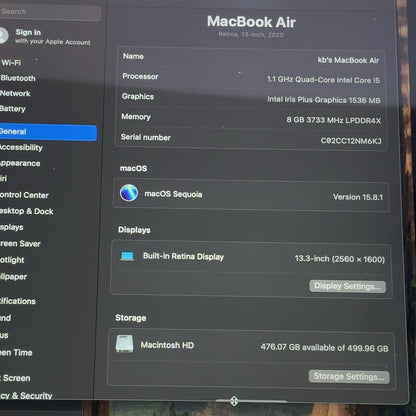Go to Network settings

[x=15, y=94]
